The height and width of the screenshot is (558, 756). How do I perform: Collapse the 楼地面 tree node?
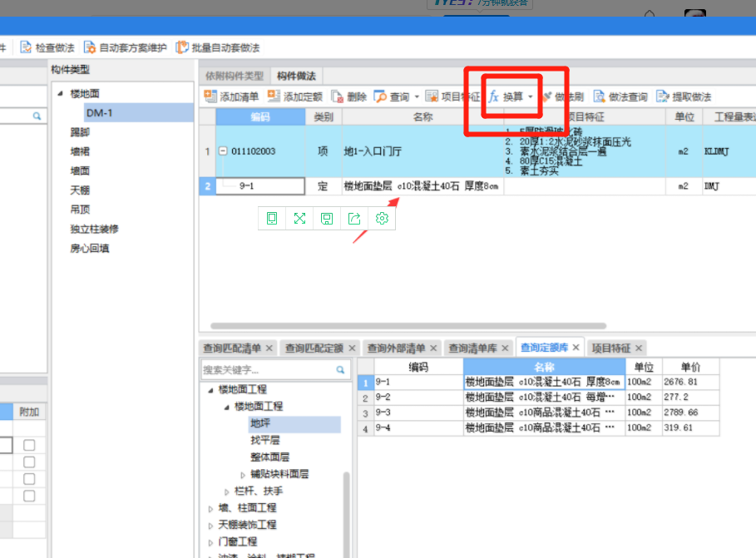point(60,94)
